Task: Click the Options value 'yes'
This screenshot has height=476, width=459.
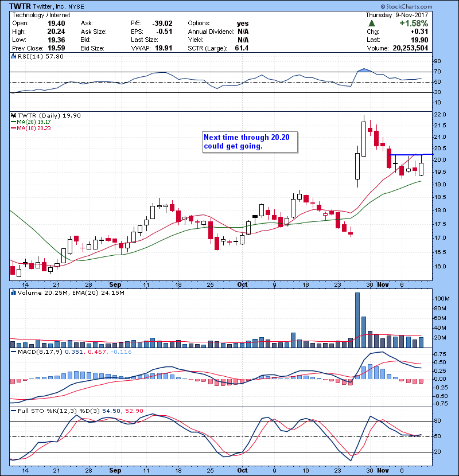Action: point(243,24)
